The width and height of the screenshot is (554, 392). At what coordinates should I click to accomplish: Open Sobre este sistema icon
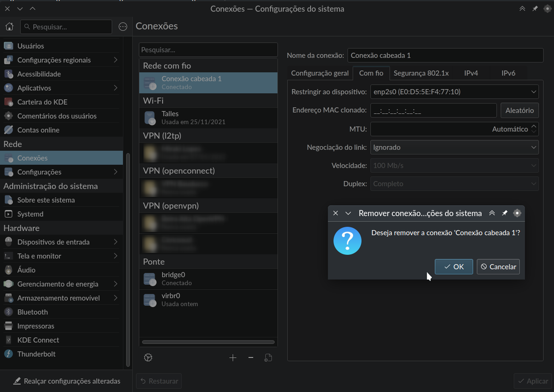(x=8, y=200)
